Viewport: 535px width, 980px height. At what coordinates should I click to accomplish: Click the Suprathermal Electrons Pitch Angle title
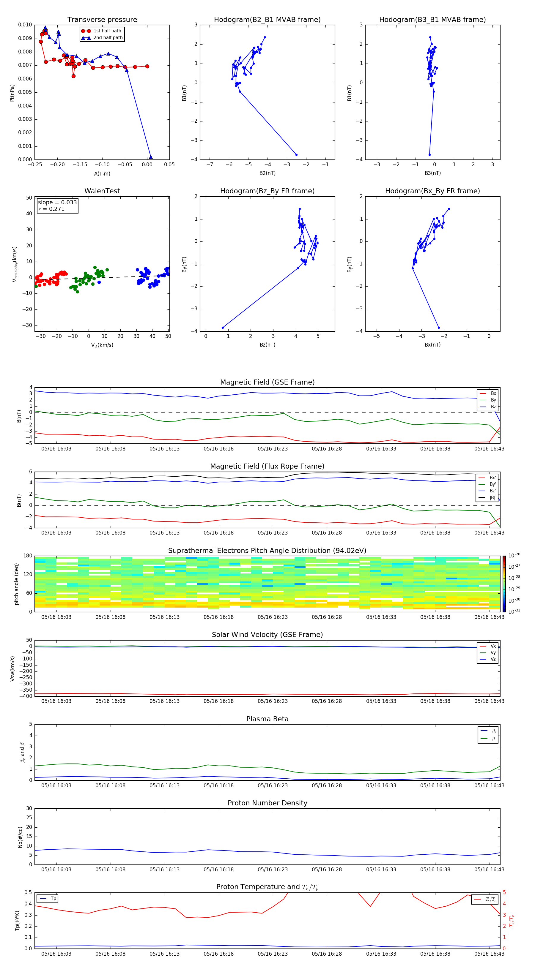click(267, 551)
